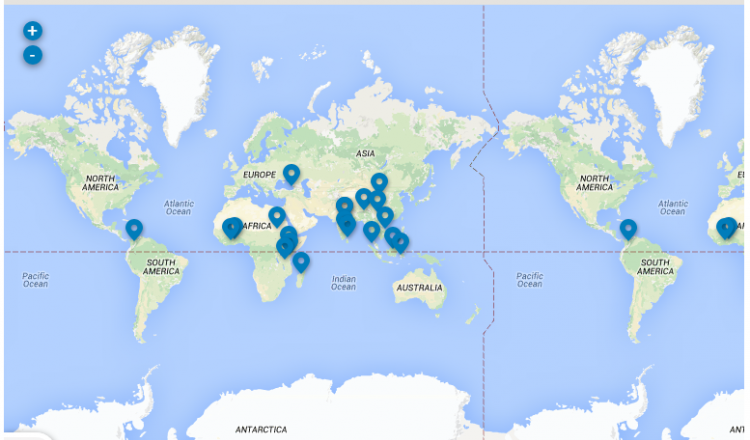Image resolution: width=750 pixels, height=440 pixels.
Task: Select the northernmost pin in East Asia
Action: point(379,183)
